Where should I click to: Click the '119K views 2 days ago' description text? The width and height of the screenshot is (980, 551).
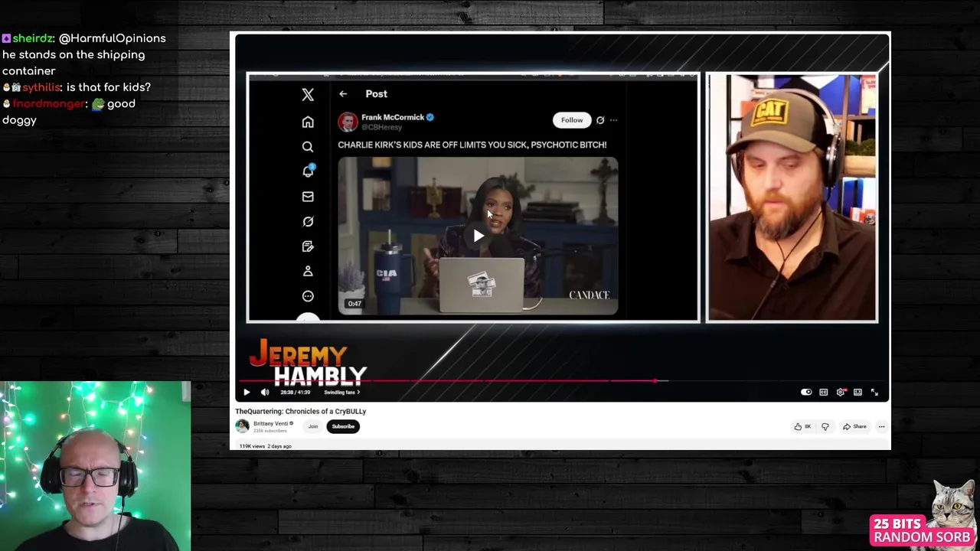pyautogui.click(x=266, y=446)
